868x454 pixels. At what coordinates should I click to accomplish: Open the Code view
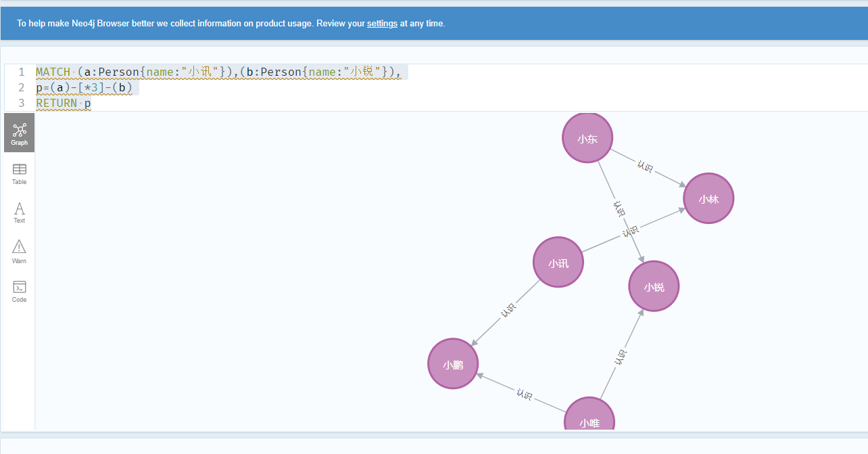[x=19, y=291]
